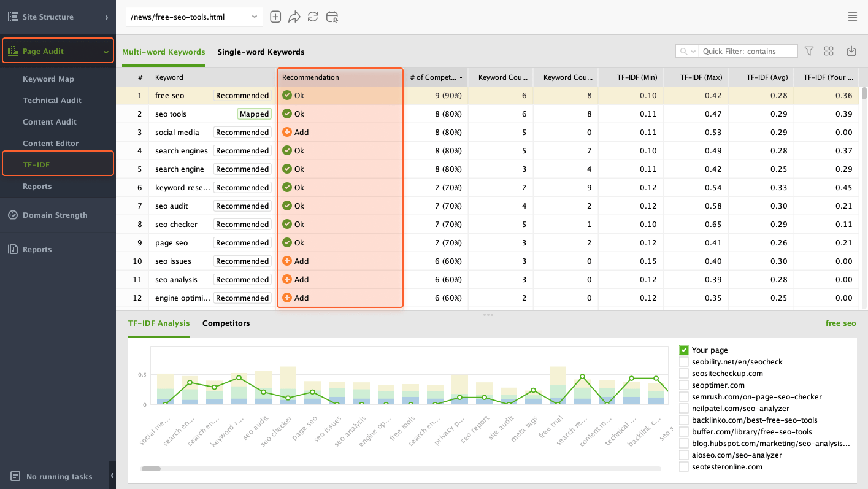Uncheck the Your page checkbox

[684, 350]
